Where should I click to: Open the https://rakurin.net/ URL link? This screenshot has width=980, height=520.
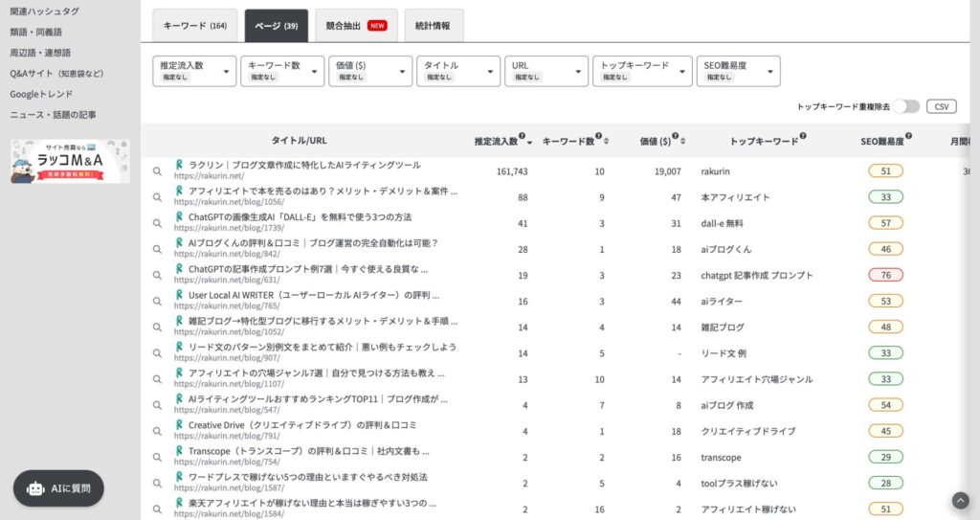[x=209, y=176]
